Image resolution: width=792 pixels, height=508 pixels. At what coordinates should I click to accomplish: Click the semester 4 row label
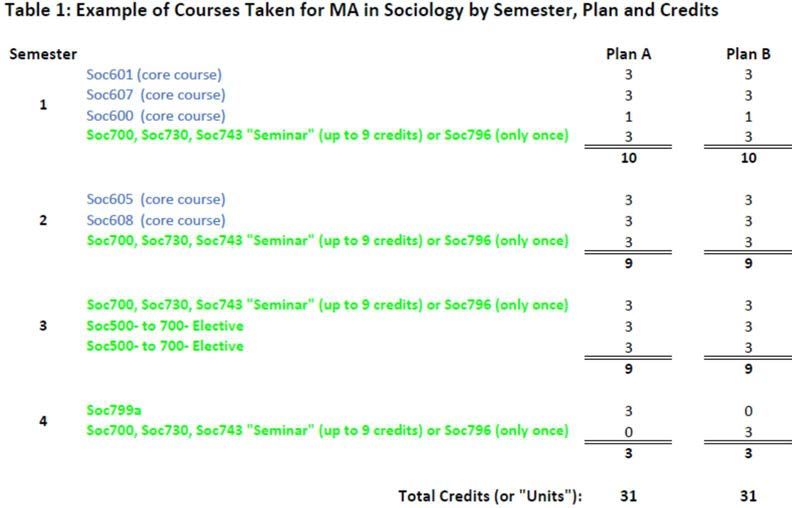pyautogui.click(x=42, y=421)
